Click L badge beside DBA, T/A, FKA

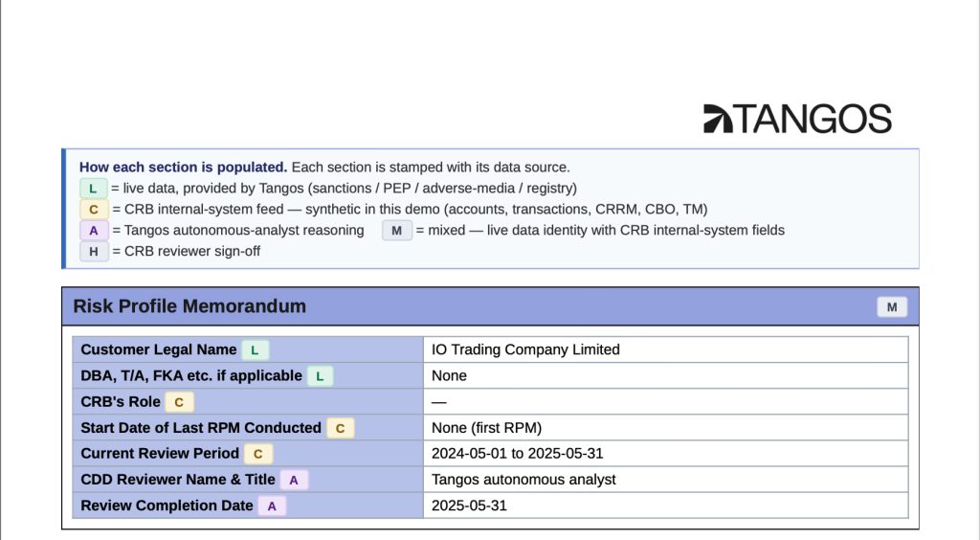[x=320, y=376]
